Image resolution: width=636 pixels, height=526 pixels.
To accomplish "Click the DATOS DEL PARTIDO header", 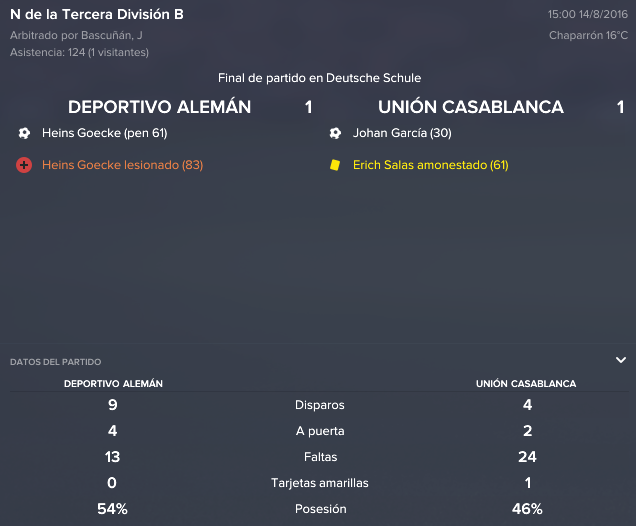I will (x=56, y=362).
